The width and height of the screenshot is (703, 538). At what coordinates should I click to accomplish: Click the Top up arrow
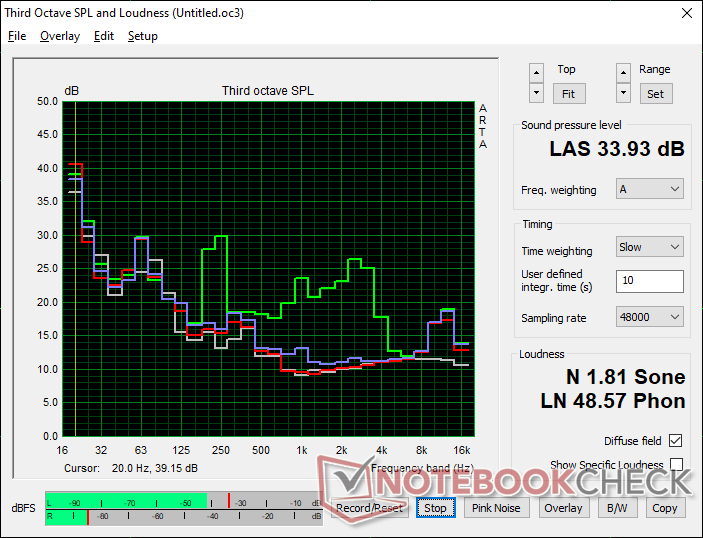click(x=536, y=73)
